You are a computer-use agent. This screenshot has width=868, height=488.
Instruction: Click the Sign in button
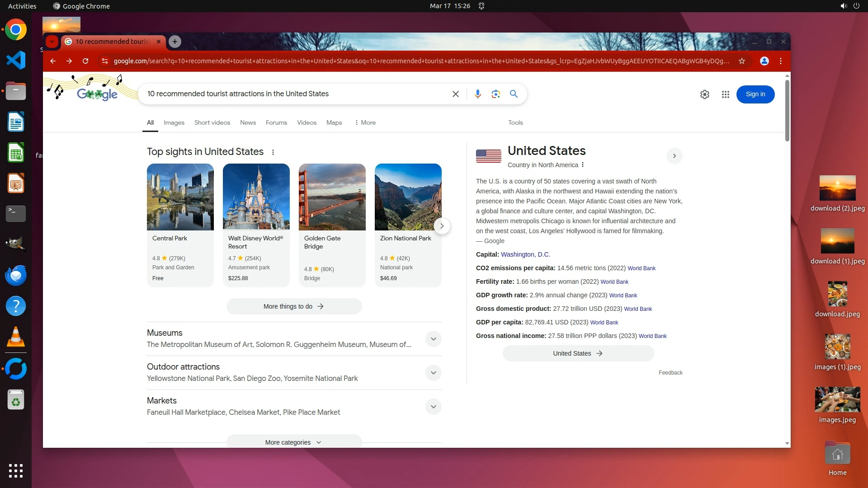(755, 94)
